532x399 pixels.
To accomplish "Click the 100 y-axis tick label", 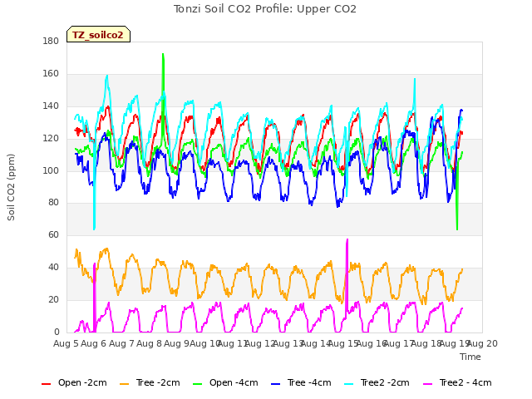I will click(x=51, y=170).
